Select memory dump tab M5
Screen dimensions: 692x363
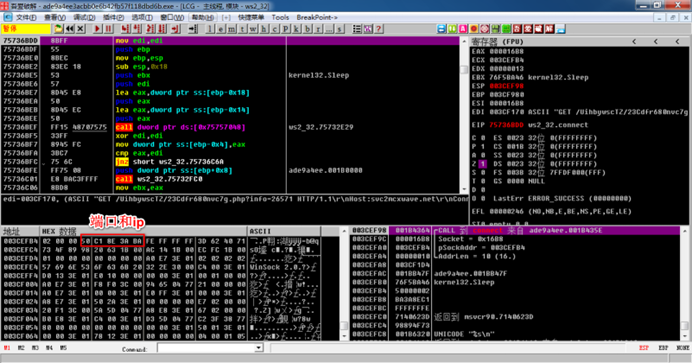(x=64, y=348)
